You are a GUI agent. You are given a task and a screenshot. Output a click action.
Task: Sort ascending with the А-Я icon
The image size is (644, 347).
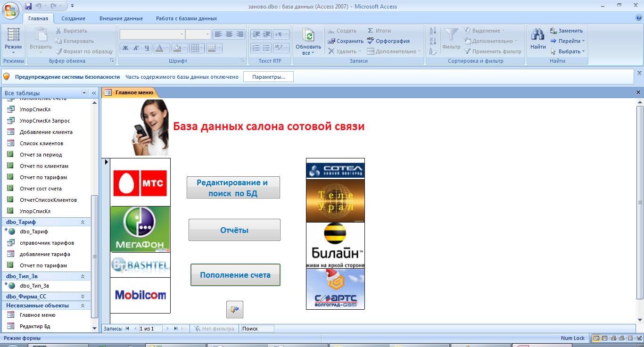[433, 31]
